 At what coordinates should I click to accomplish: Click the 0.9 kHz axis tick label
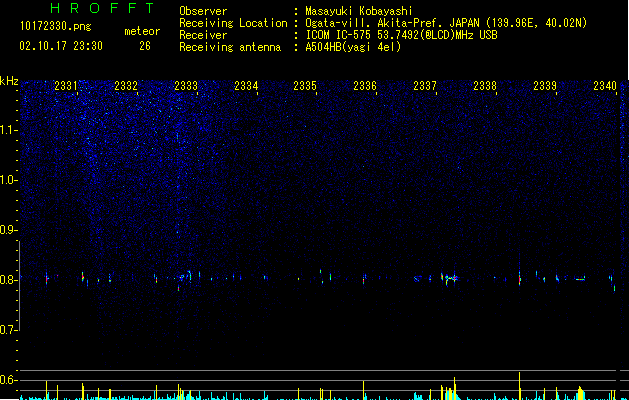(9, 230)
